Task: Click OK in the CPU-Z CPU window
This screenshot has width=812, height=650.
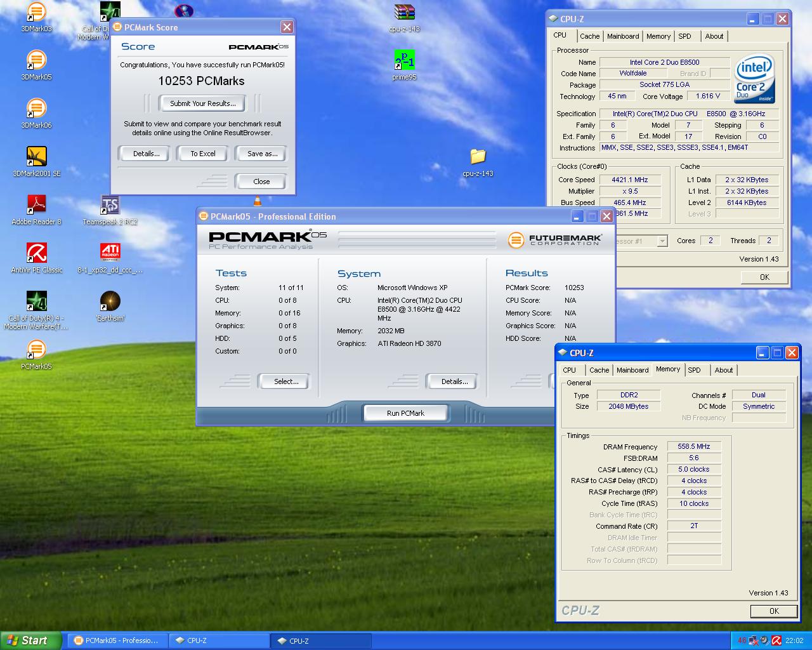Action: pyautogui.click(x=764, y=277)
